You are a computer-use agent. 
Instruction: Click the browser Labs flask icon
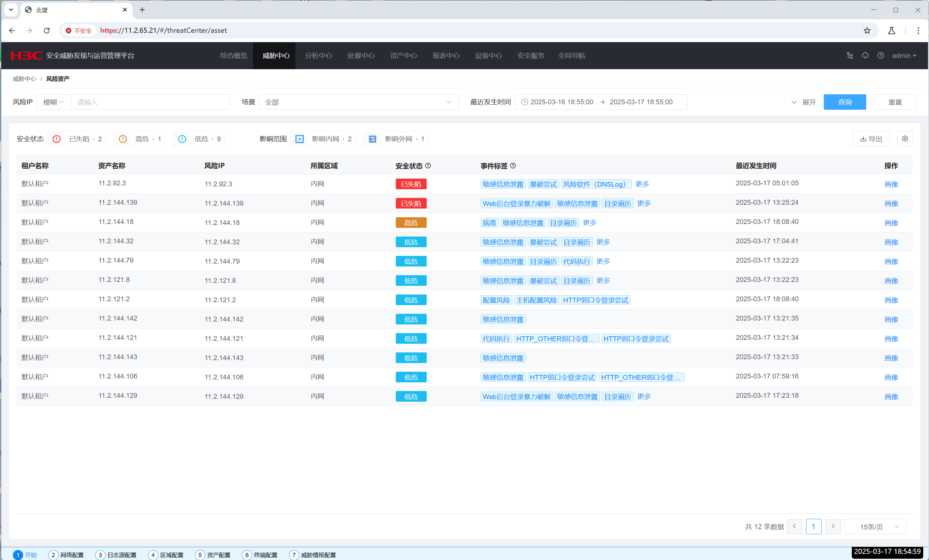tap(892, 31)
